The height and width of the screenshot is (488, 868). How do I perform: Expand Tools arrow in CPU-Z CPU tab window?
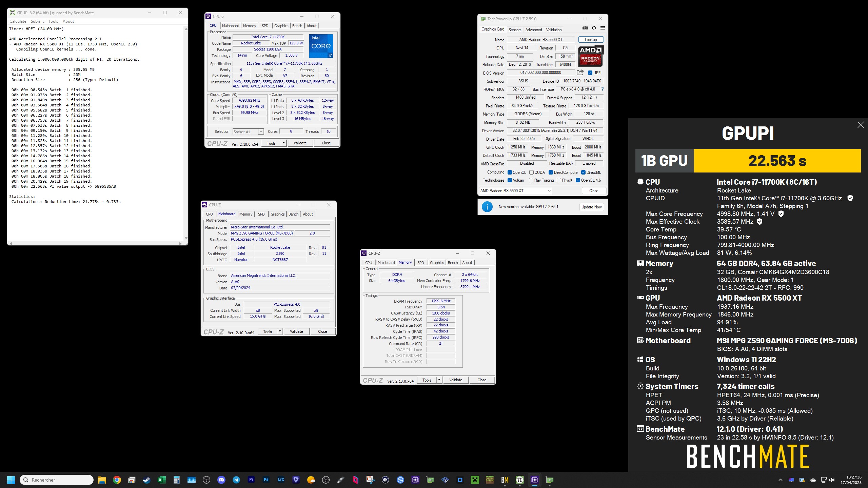[284, 143]
